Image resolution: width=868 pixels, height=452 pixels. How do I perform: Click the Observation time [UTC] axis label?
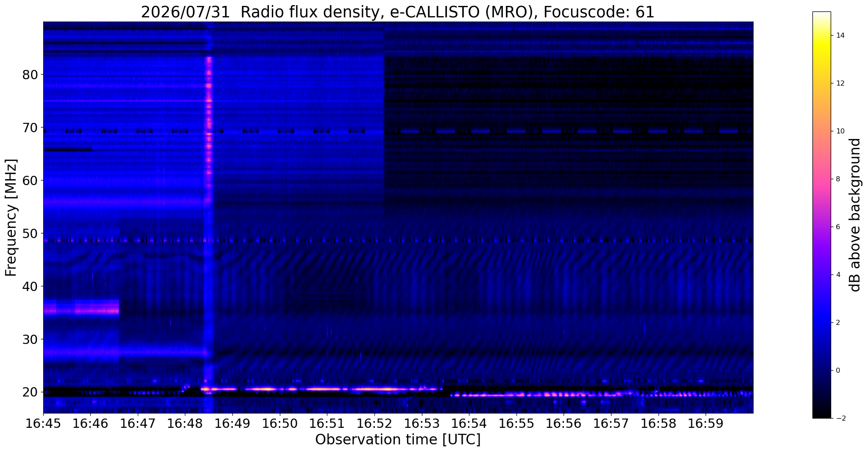[398, 440]
